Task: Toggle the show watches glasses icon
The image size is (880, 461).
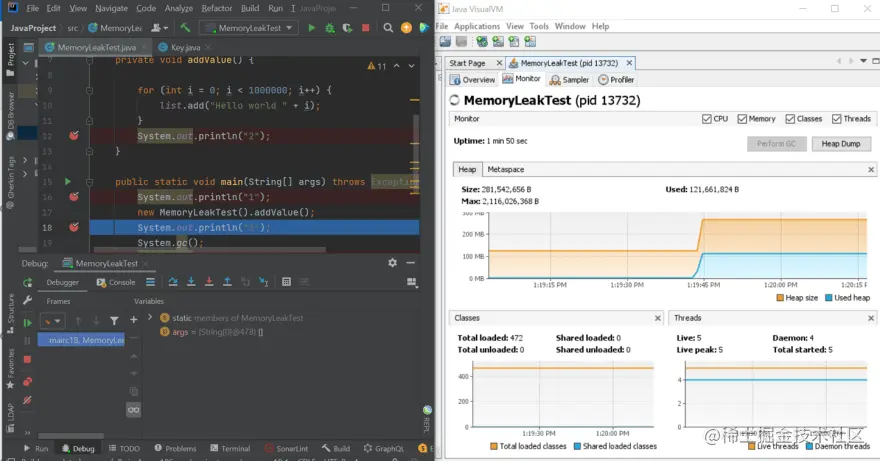Action: pyautogui.click(x=134, y=410)
